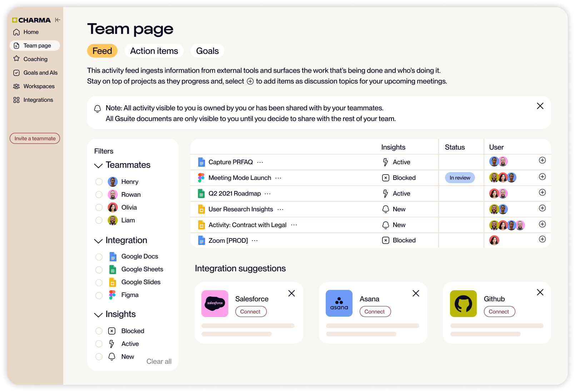Click the Charma logo
Screen dimensions: 575x392
[31, 20]
